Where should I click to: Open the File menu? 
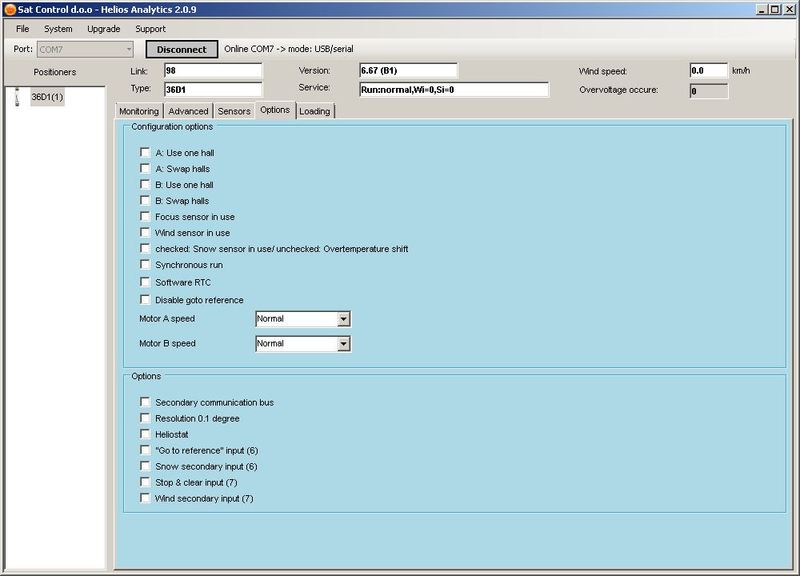point(22,29)
